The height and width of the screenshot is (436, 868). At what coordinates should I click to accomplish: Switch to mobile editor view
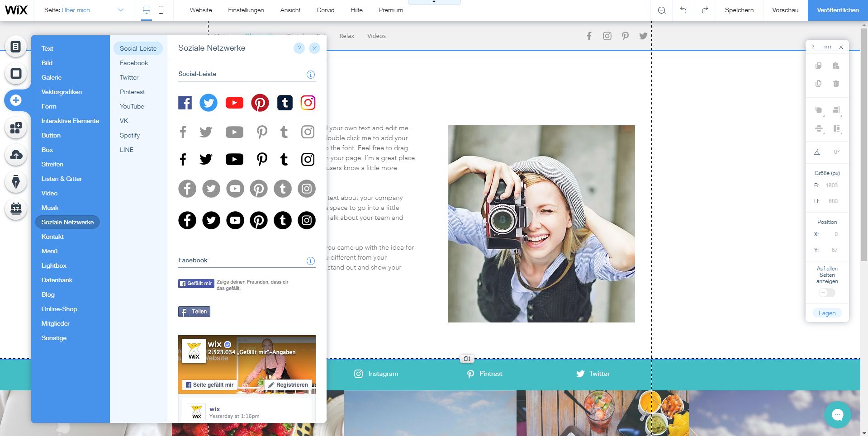161,10
